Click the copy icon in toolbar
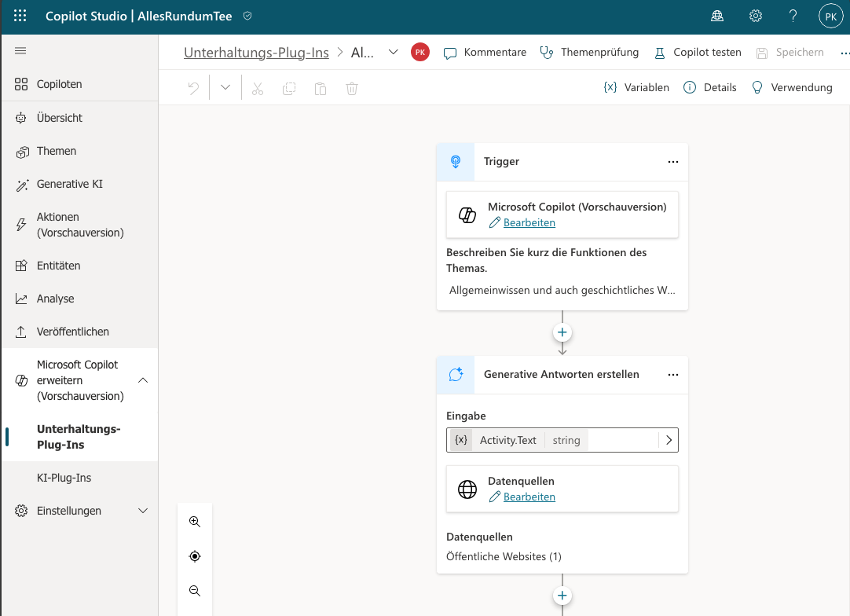Viewport: 850px width, 616px height. click(x=289, y=88)
